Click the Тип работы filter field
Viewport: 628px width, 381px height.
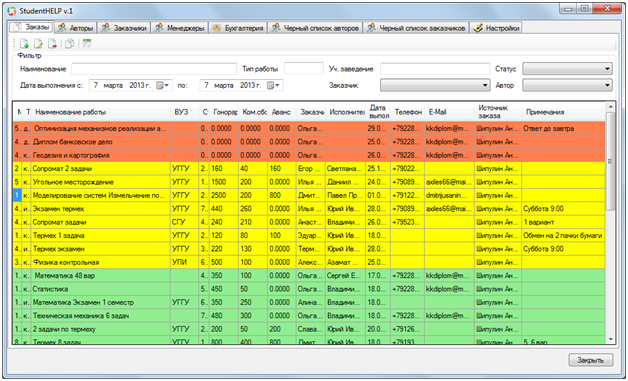pos(304,69)
